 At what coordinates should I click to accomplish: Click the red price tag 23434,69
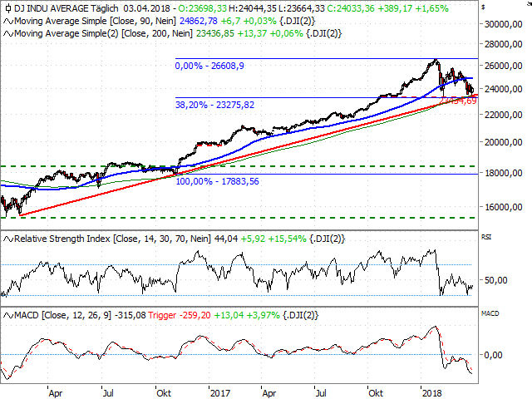tap(458, 101)
